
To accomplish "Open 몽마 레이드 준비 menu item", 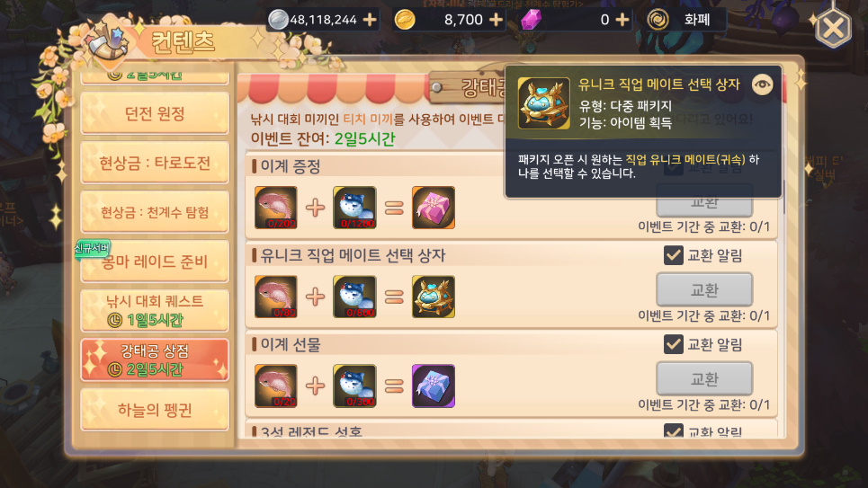I will pos(155,262).
